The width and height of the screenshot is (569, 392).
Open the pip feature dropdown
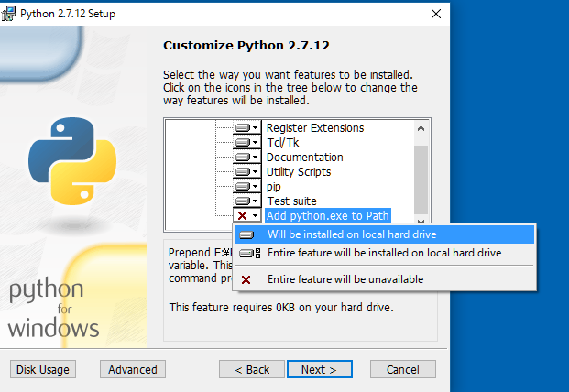point(246,187)
